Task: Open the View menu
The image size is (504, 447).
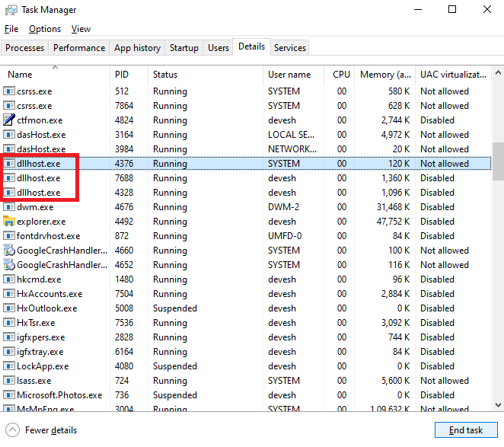Action: [x=81, y=29]
